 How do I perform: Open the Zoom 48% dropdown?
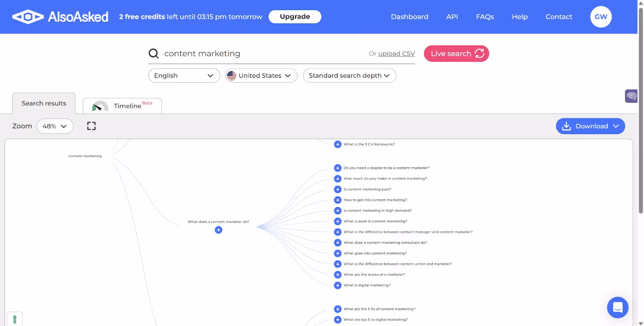pos(55,126)
